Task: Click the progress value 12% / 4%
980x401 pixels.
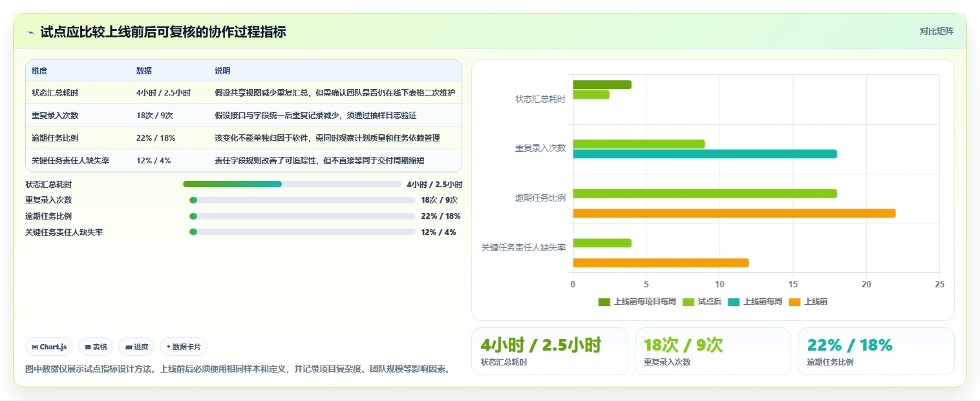Action: 439,232
